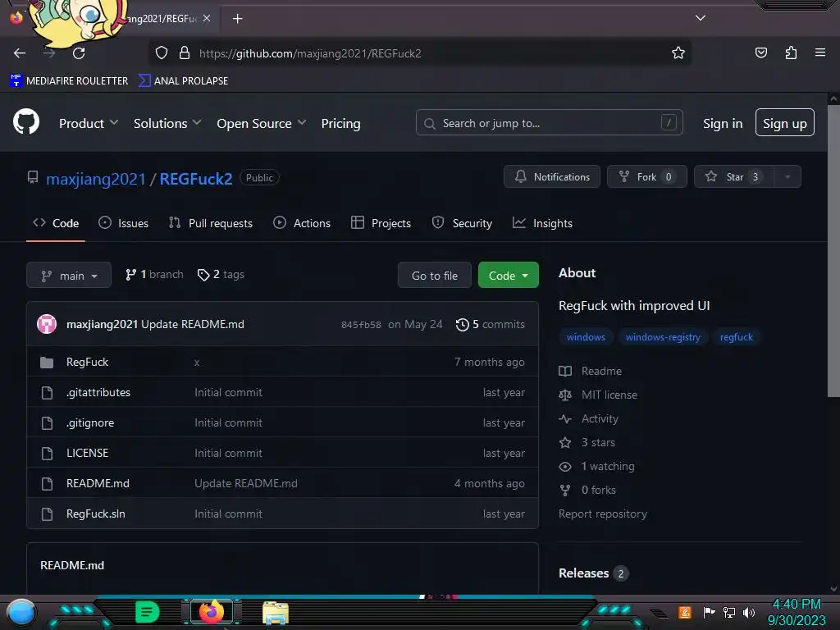View the 2 tags link
This screenshot has width=840, height=630.
pos(221,274)
